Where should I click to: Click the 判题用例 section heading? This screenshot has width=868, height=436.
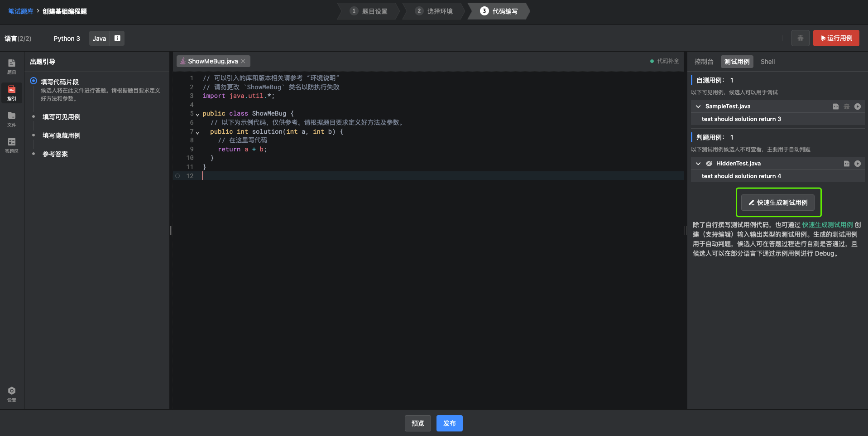tap(710, 137)
